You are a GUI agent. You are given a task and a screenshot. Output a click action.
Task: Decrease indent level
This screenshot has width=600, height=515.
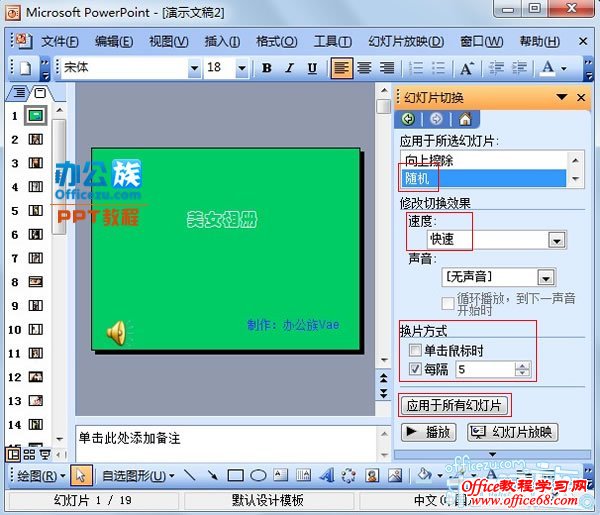point(496,68)
